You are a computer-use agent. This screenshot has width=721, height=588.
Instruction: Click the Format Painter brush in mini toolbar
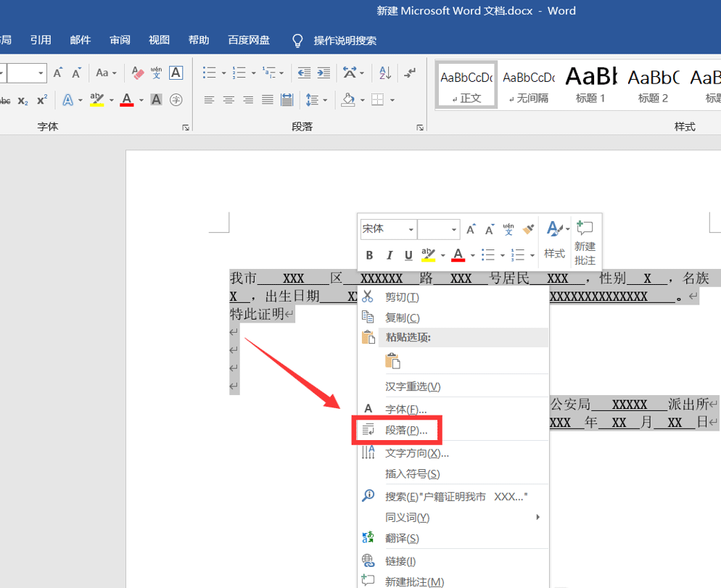[x=528, y=229]
